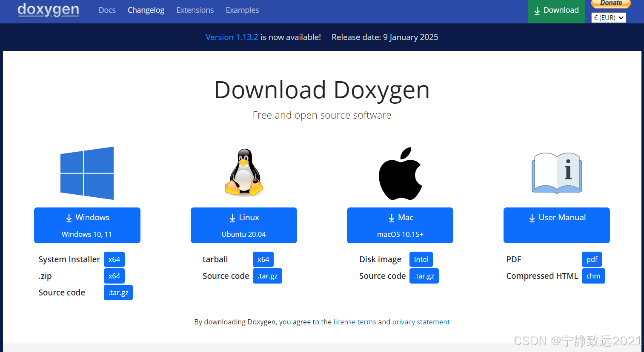Click the green Download button in header
644x352 pixels.
point(556,11)
